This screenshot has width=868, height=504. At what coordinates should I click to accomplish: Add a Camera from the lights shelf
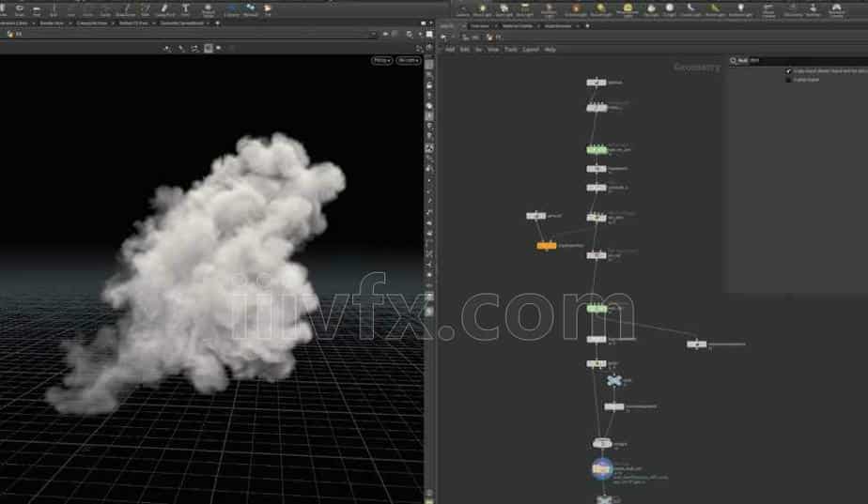coord(462,9)
